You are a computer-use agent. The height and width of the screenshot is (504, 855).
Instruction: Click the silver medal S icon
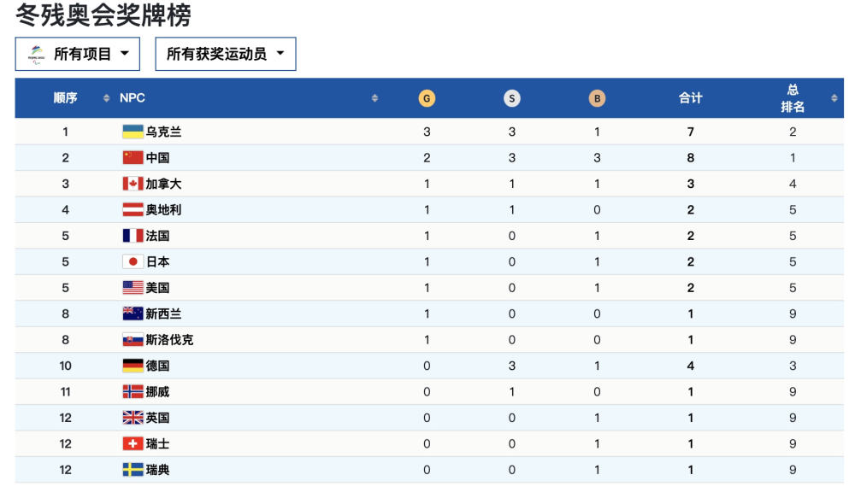(x=511, y=98)
